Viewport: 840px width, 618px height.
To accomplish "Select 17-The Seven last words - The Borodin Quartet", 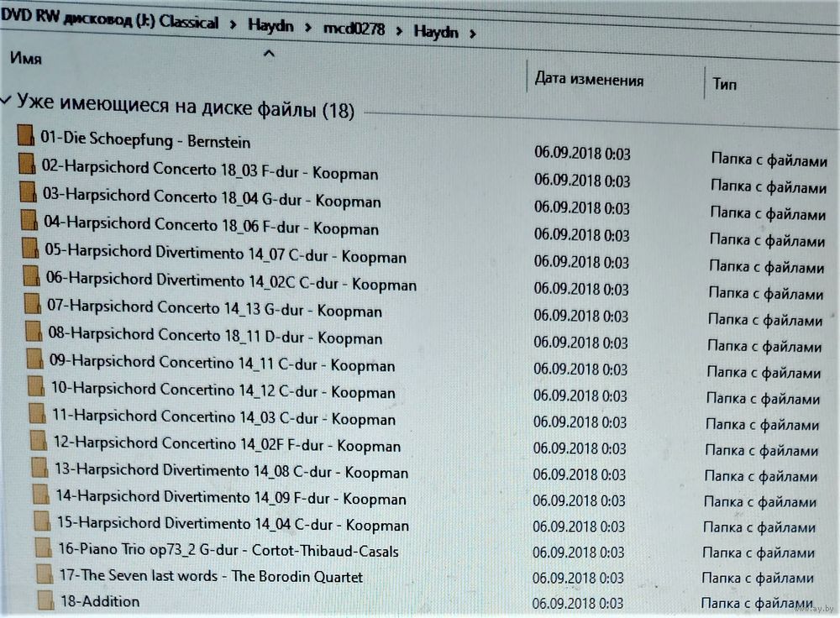I will [x=211, y=576].
